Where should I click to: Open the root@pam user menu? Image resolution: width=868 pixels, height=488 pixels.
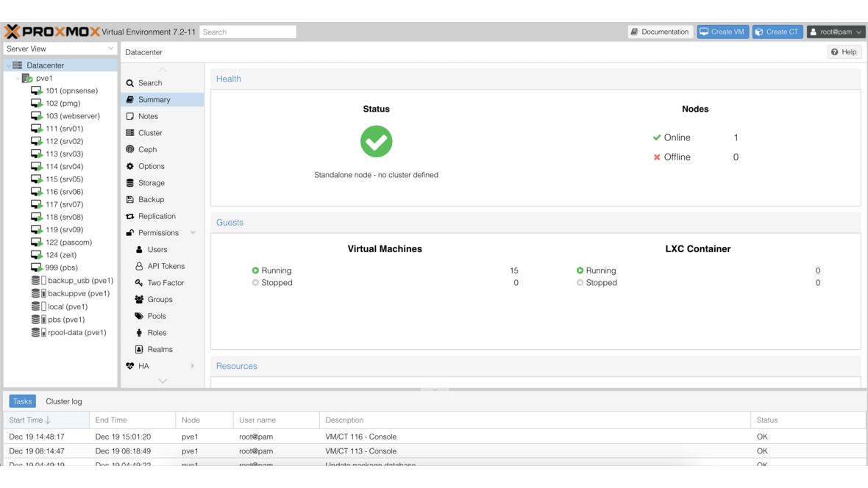pyautogui.click(x=835, y=31)
